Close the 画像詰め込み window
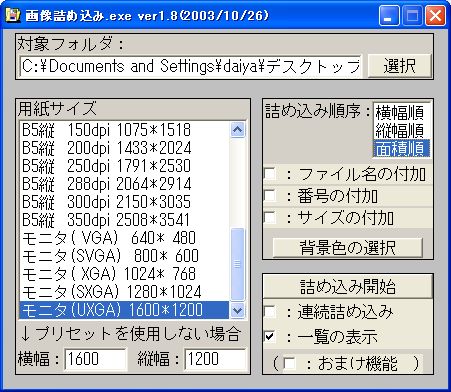The width and height of the screenshot is (451, 392). (x=435, y=16)
